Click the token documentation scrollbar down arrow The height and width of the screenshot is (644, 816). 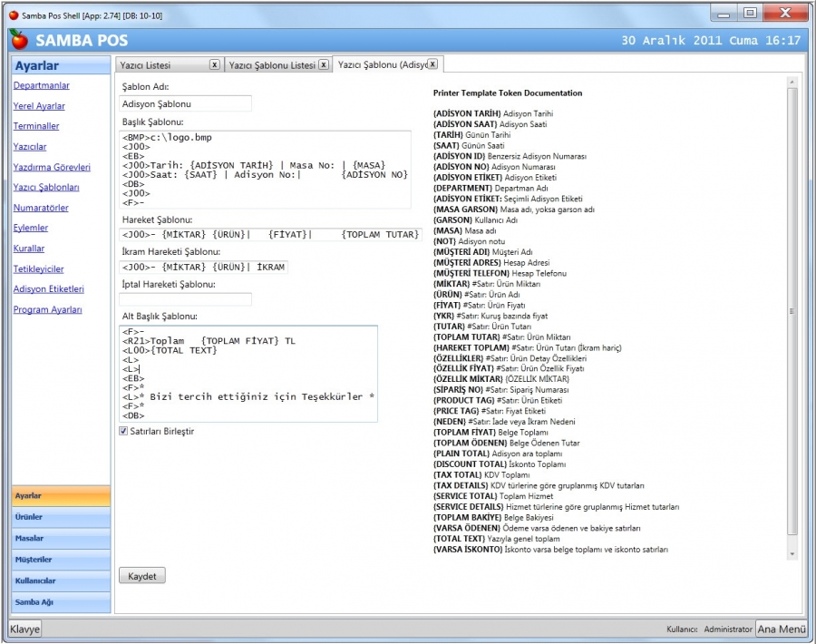point(792,554)
